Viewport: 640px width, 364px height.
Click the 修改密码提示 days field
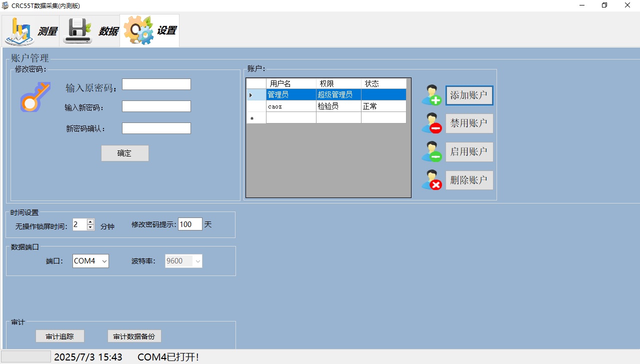click(x=189, y=224)
